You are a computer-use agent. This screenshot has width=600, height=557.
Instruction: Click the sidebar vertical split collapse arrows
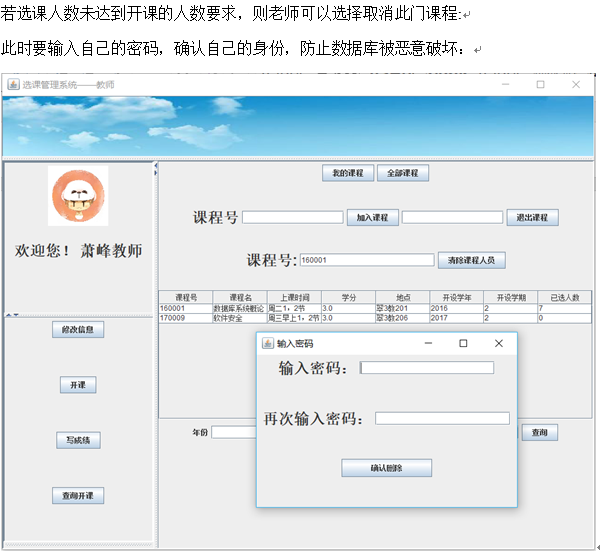tap(12, 315)
